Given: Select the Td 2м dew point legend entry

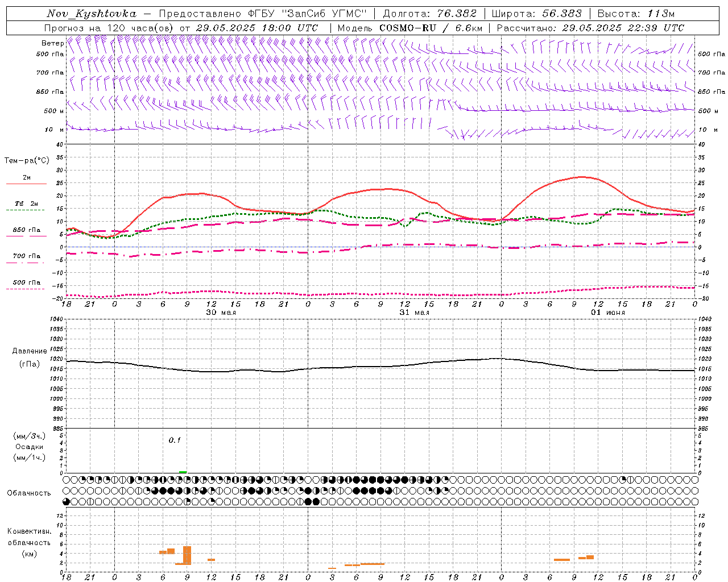Looking at the screenshot, I should point(26,203).
